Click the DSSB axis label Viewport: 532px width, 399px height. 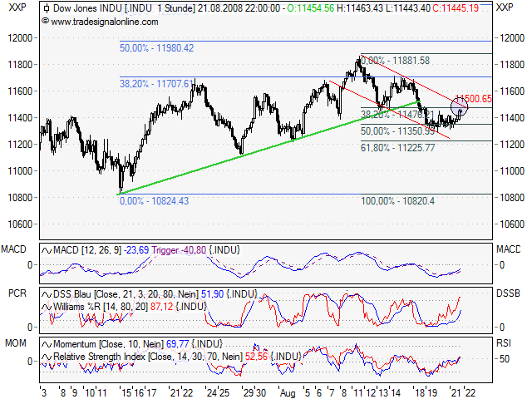coord(508,293)
